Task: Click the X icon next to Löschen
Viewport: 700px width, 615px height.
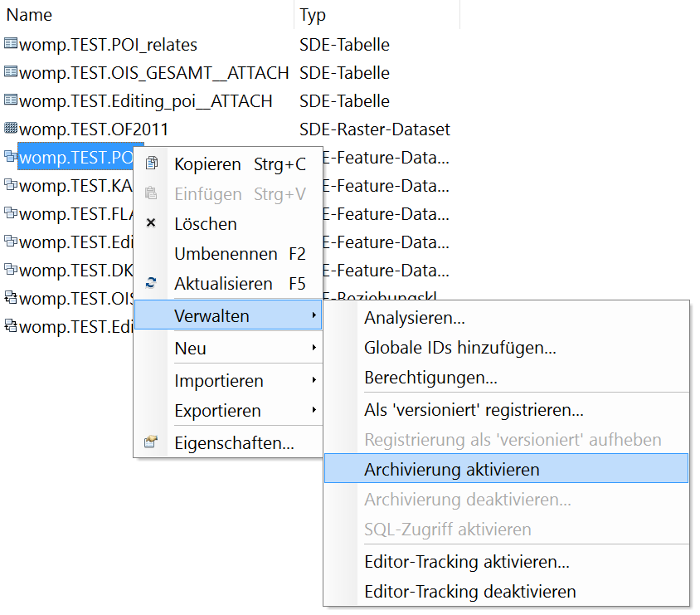Action: click(x=153, y=223)
